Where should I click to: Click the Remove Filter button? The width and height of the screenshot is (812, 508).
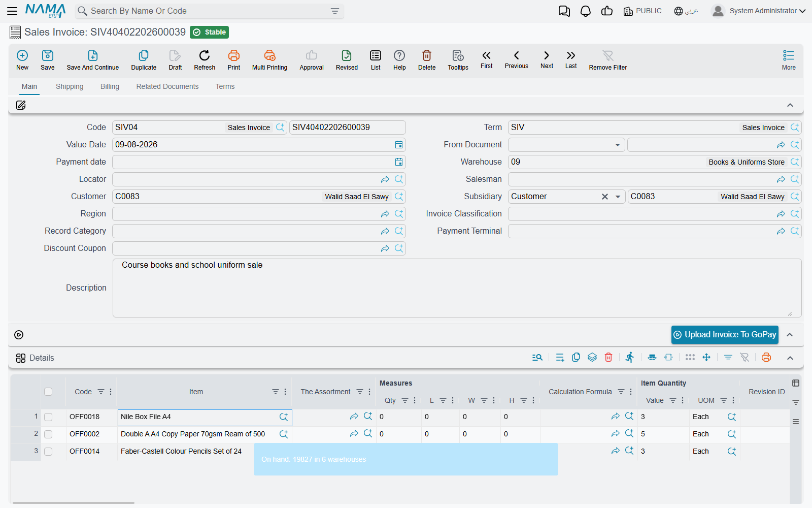pos(608,59)
